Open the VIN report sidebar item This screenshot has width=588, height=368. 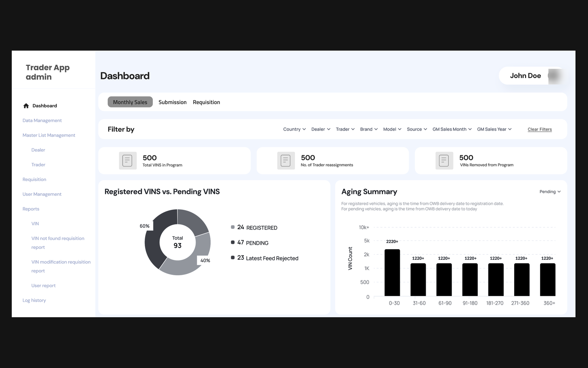pos(35,224)
